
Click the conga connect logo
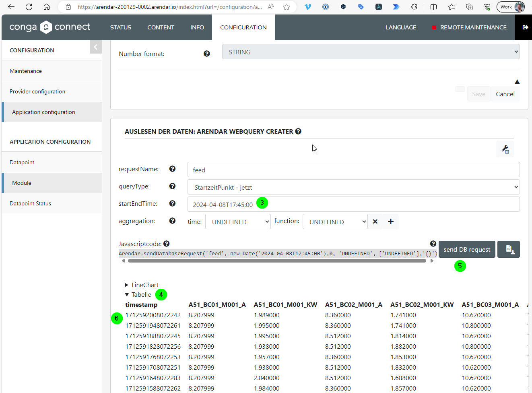click(50, 27)
